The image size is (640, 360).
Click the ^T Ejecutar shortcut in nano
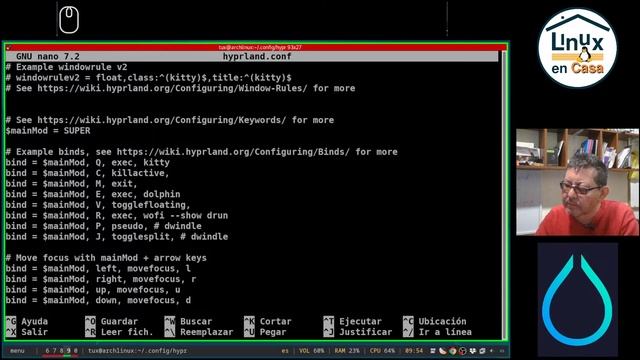pyautogui.click(x=352, y=321)
